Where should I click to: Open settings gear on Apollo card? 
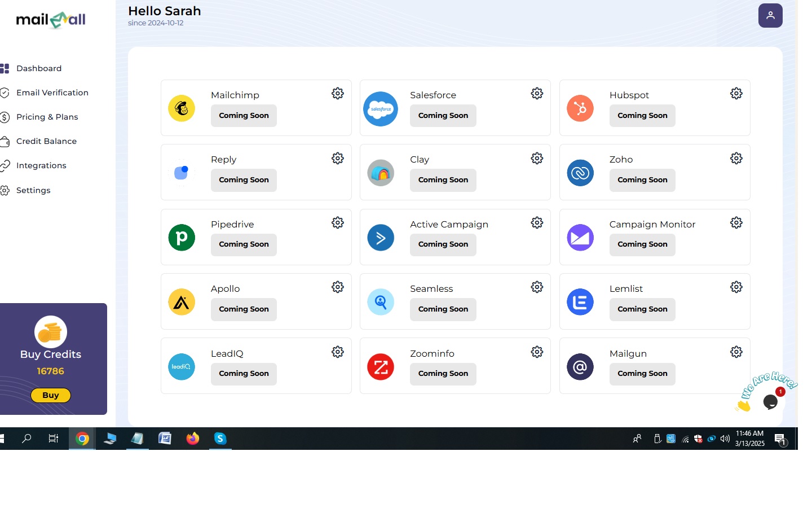(338, 287)
